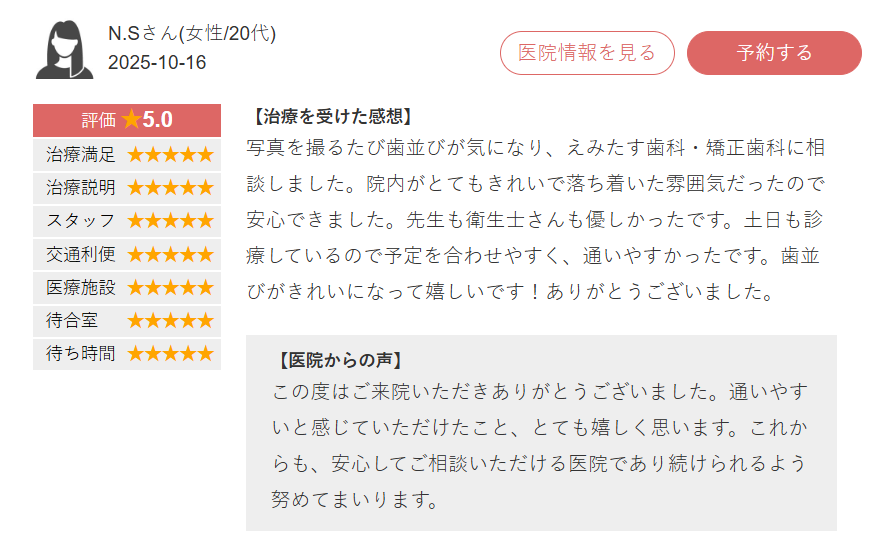This screenshot has height=545, width=875.
Task: Click the 待ち時間 star rating
Action: click(170, 354)
